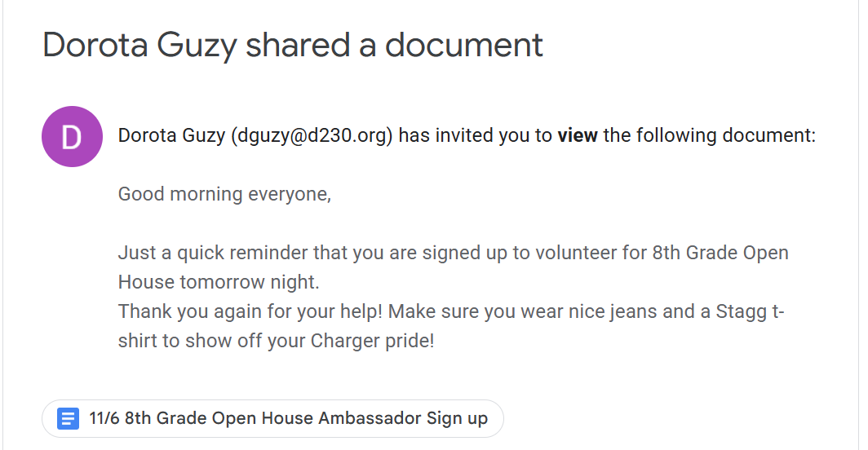Image resolution: width=868 pixels, height=450 pixels.
Task: Click the 'Dorota Guzy shared a document' heading
Action: pyautogui.click(x=292, y=45)
